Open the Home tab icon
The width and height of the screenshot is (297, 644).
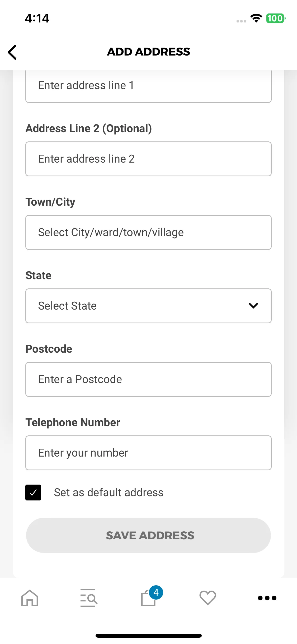coord(30,598)
